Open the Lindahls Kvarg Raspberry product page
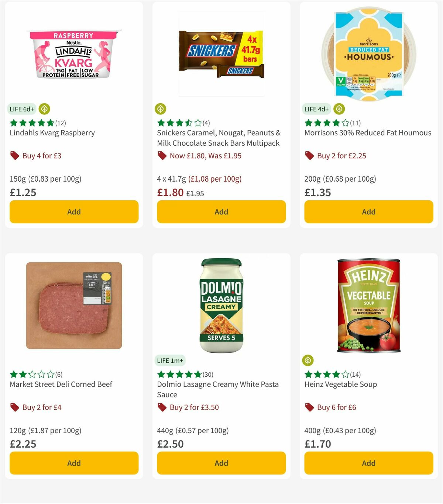The image size is (443, 504). click(x=52, y=133)
